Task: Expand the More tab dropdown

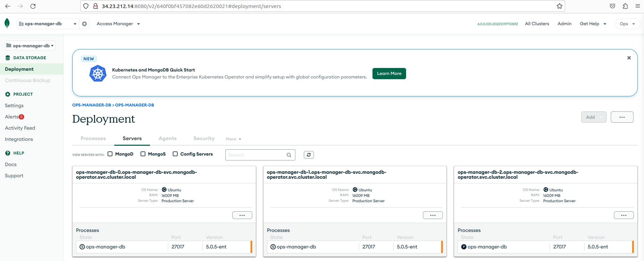Action: click(x=233, y=139)
